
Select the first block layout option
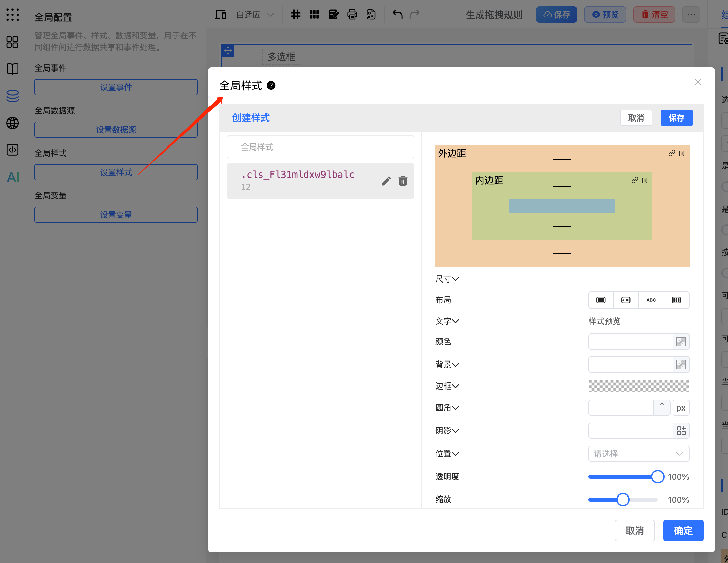pyautogui.click(x=601, y=300)
